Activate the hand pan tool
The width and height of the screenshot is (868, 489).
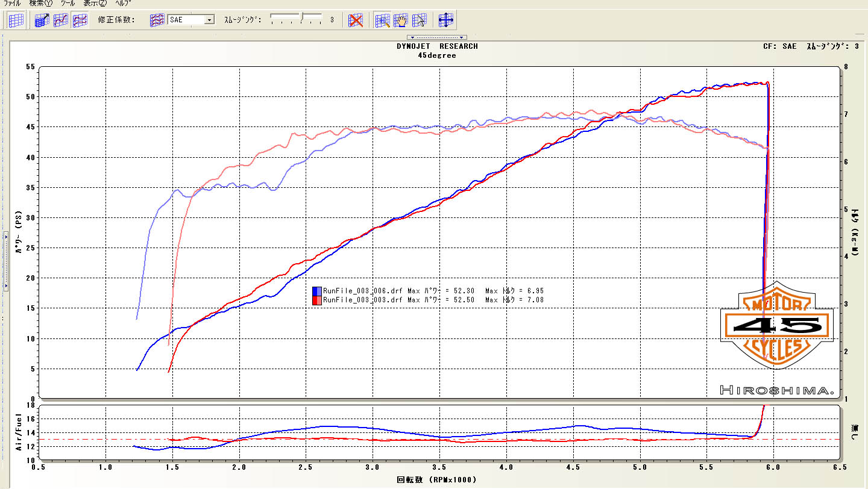(401, 20)
